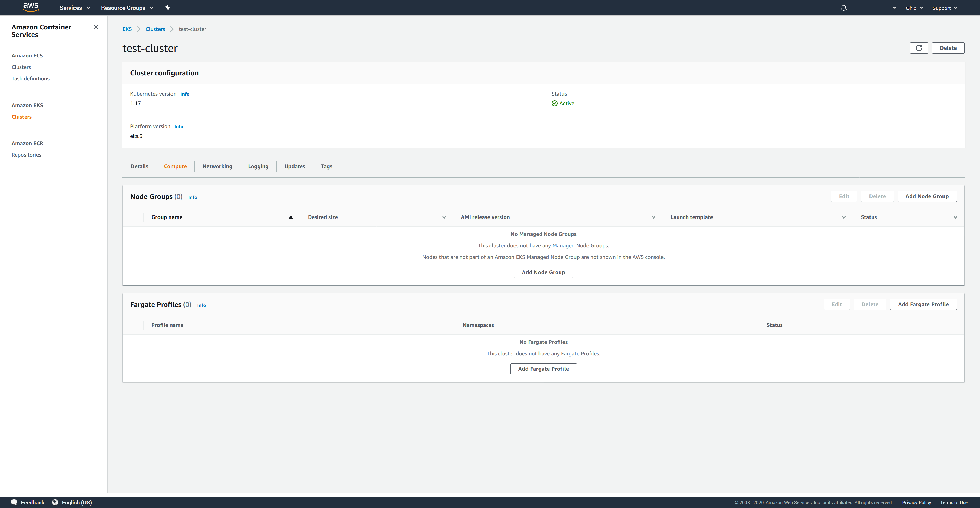The width and height of the screenshot is (980, 508).
Task: Switch to the Networking tab
Action: pyautogui.click(x=217, y=166)
